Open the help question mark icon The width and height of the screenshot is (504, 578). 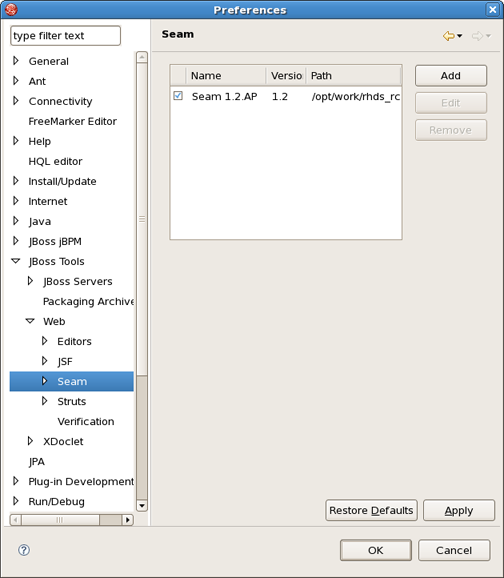[x=24, y=550]
